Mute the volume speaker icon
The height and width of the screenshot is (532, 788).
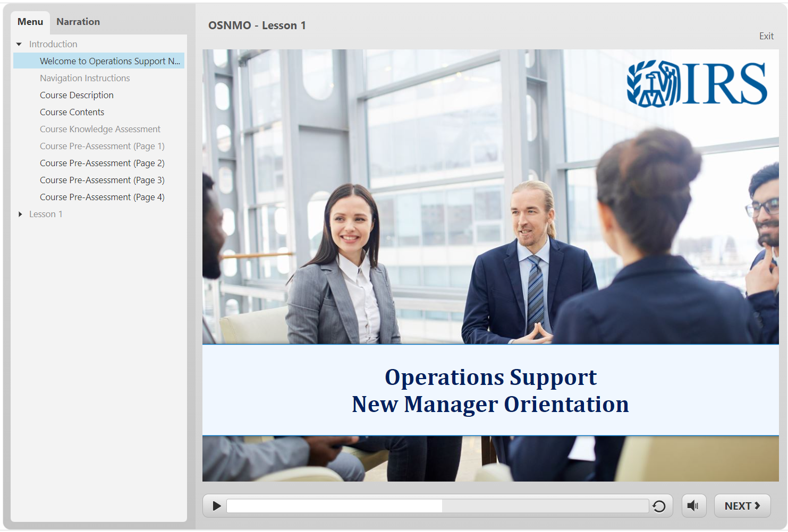coord(694,506)
